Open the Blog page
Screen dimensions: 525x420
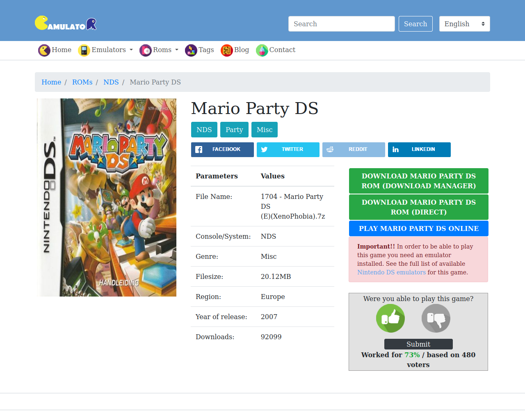235,50
